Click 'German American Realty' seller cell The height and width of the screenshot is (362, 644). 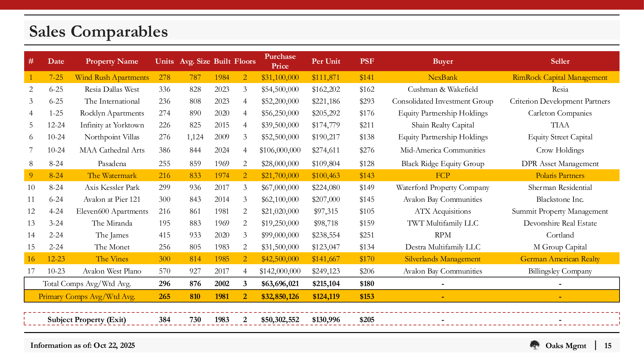(560, 259)
